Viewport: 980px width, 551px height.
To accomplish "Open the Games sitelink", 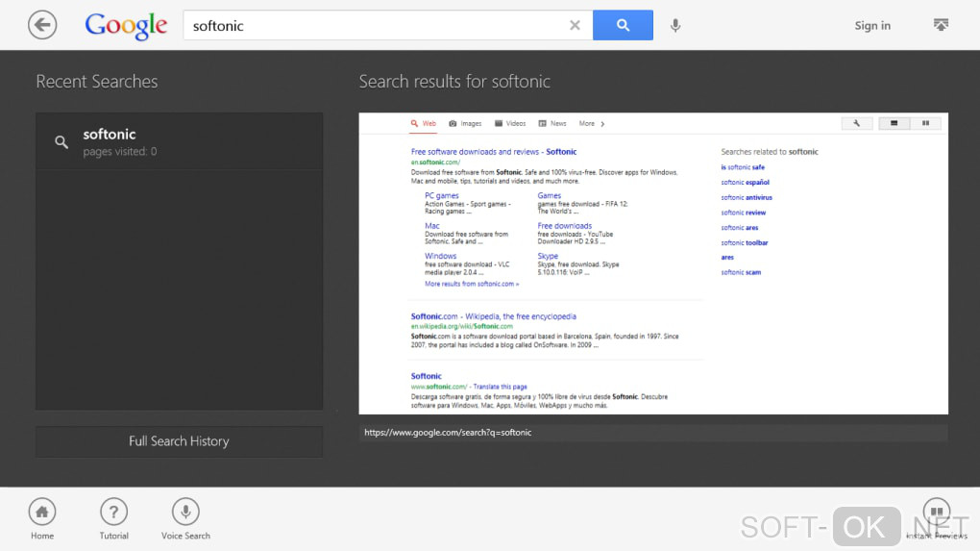I will point(549,196).
